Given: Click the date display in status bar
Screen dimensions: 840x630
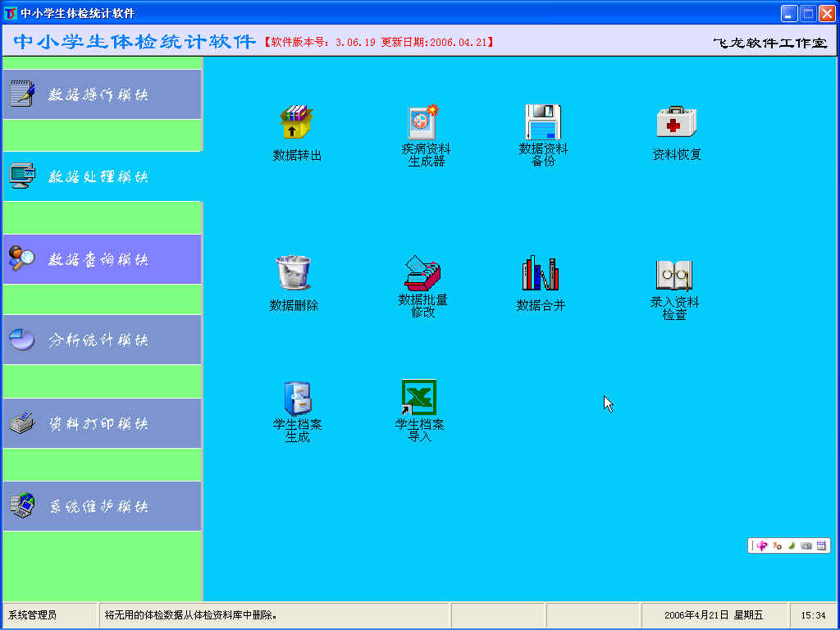Looking at the screenshot, I should pyautogui.click(x=713, y=614).
